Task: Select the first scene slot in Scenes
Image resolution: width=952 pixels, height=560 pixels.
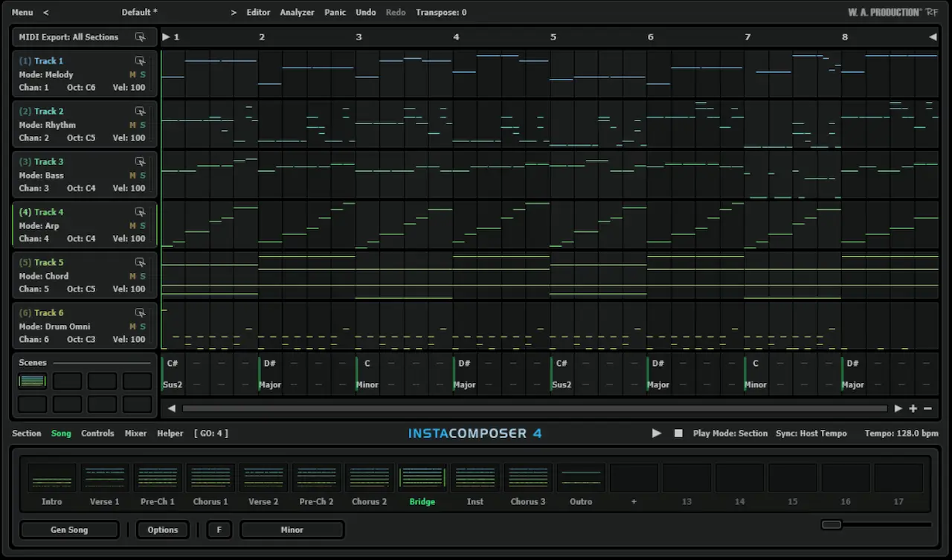Action: 33,381
